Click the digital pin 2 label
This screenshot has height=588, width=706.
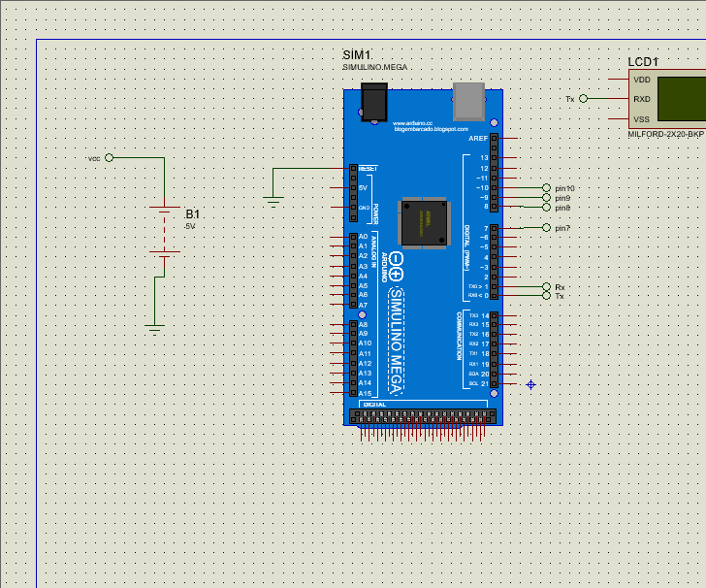[x=486, y=277]
